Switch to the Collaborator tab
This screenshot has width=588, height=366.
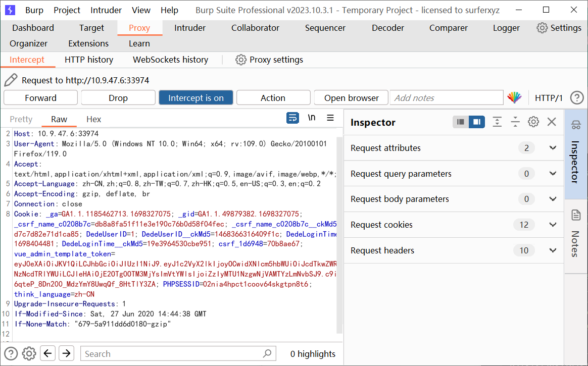click(x=255, y=28)
